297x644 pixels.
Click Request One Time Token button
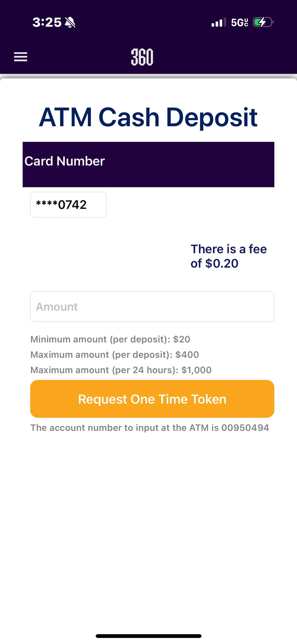[x=152, y=399]
